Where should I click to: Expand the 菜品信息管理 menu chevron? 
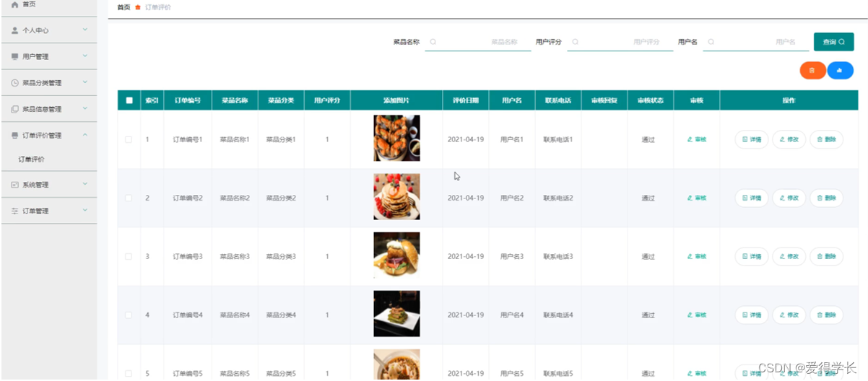click(x=85, y=108)
